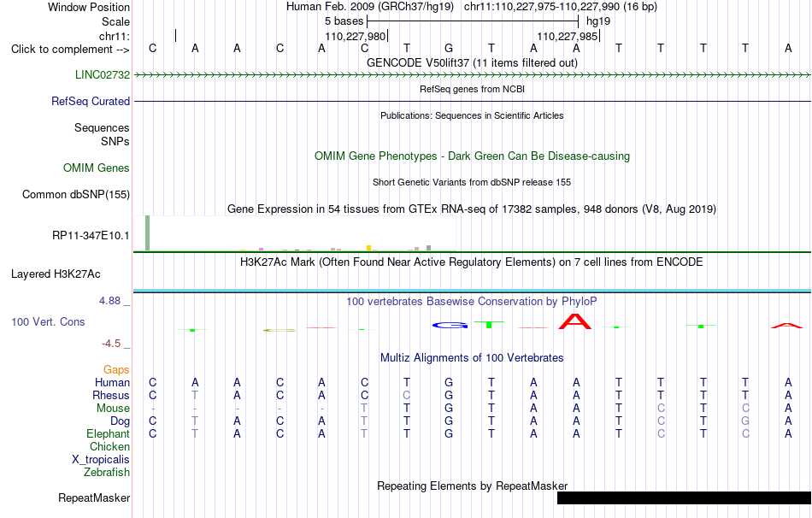Image resolution: width=812 pixels, height=518 pixels.
Task: Click '100 vertebrates Basewise Conservation by PhyloP' title
Action: [x=472, y=302]
